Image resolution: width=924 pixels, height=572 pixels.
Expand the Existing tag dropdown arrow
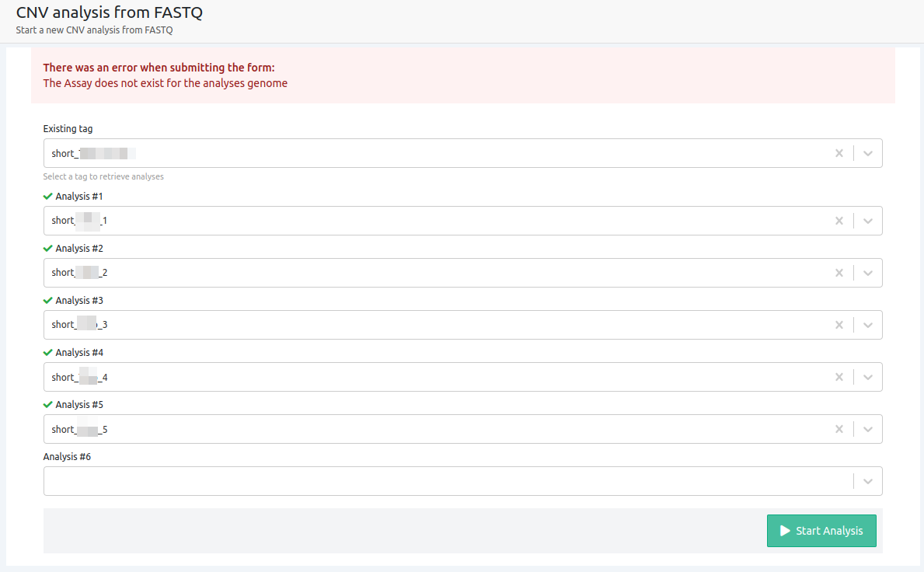click(868, 153)
